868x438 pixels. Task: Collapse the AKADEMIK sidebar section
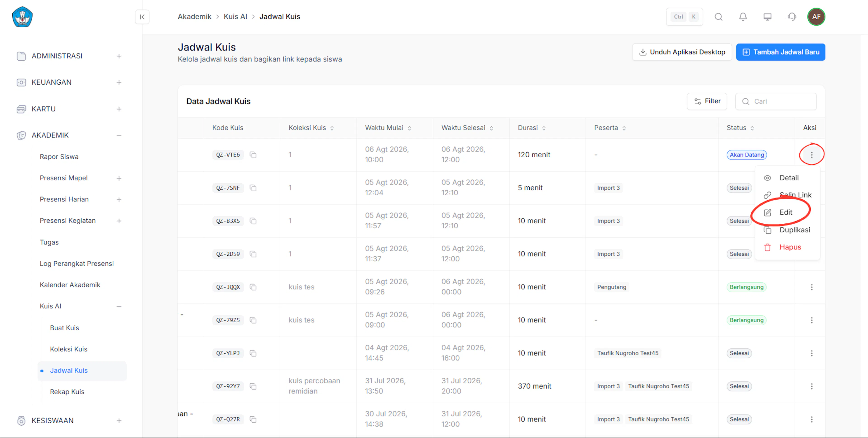(119, 135)
